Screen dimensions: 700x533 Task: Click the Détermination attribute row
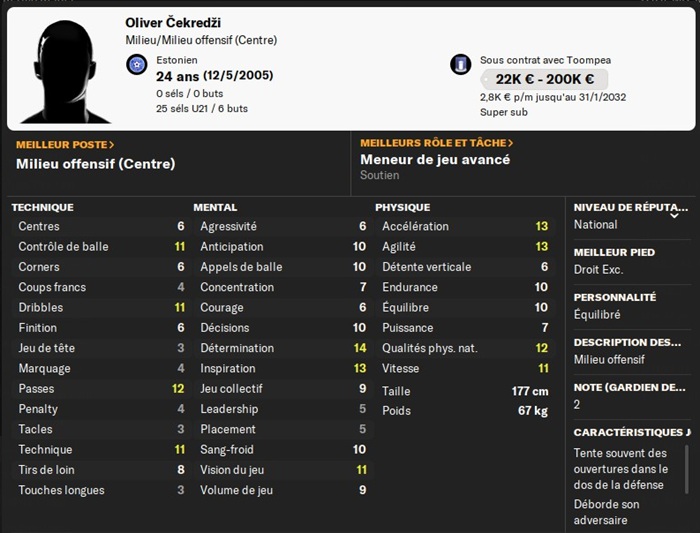[283, 348]
